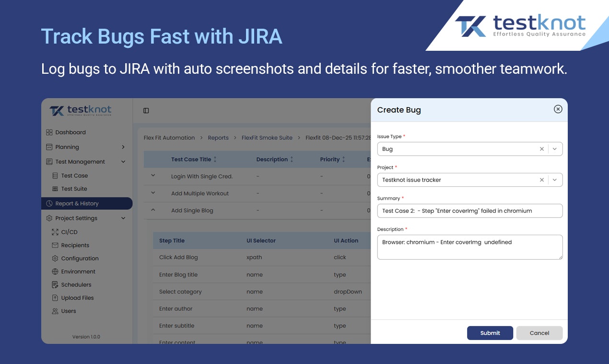Select the Enter author step
Screen dimensions: 609x364
click(176, 309)
